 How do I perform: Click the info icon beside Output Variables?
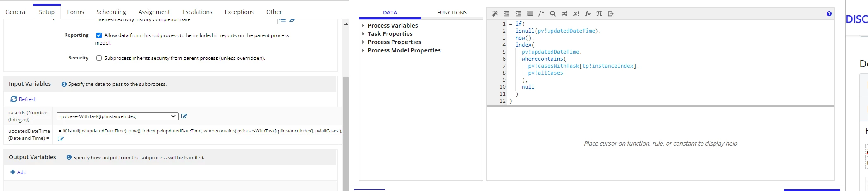click(69, 157)
